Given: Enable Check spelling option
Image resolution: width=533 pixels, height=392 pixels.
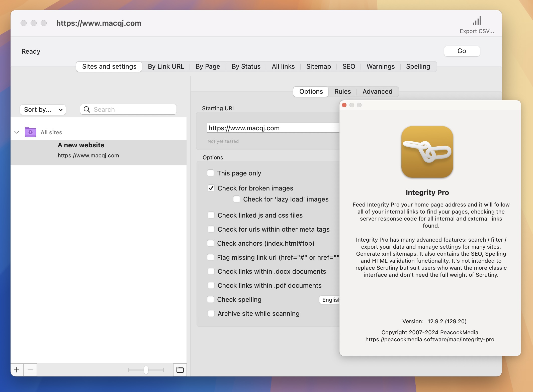Looking at the screenshot, I should point(211,299).
